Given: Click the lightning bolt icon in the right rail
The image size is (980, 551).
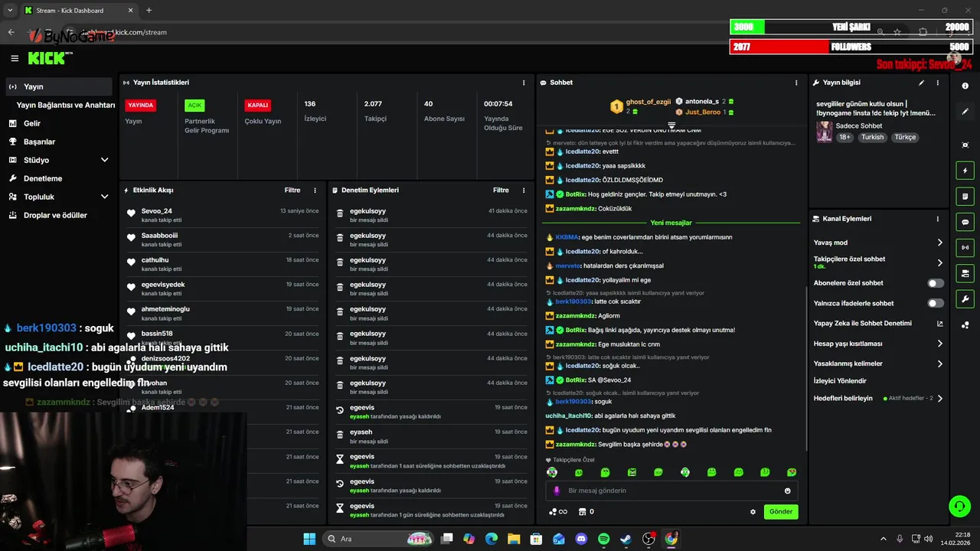Looking at the screenshot, I should click(965, 171).
